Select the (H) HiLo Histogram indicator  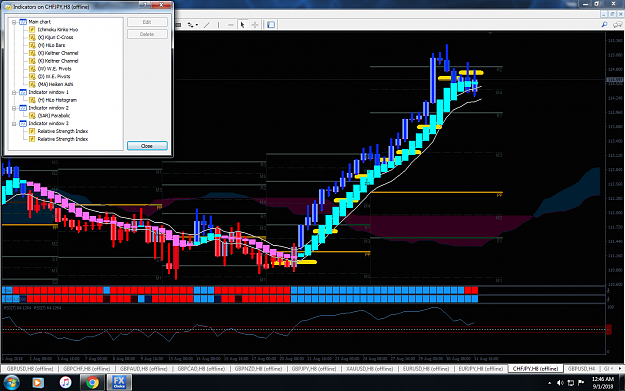57,100
